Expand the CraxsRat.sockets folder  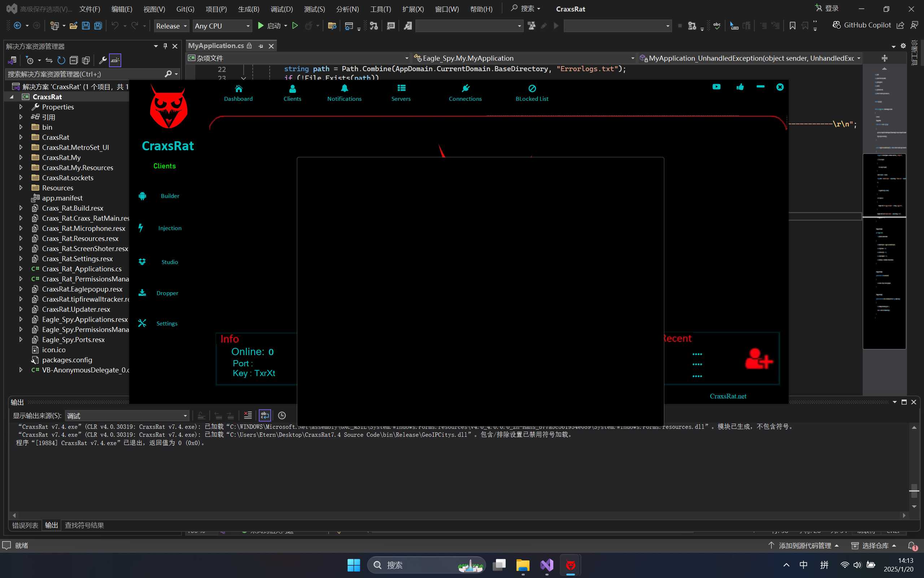21,177
